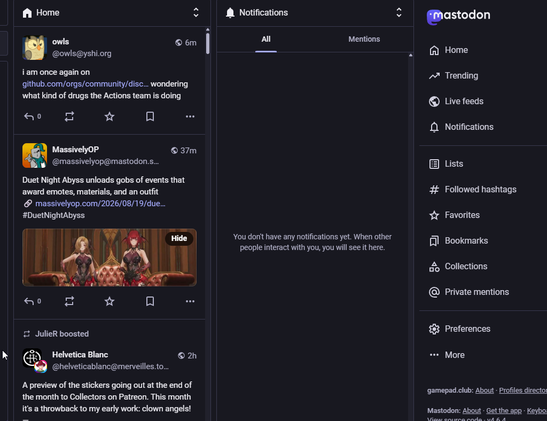
Task: Click the Preferences gear icon
Action: pyautogui.click(x=434, y=329)
